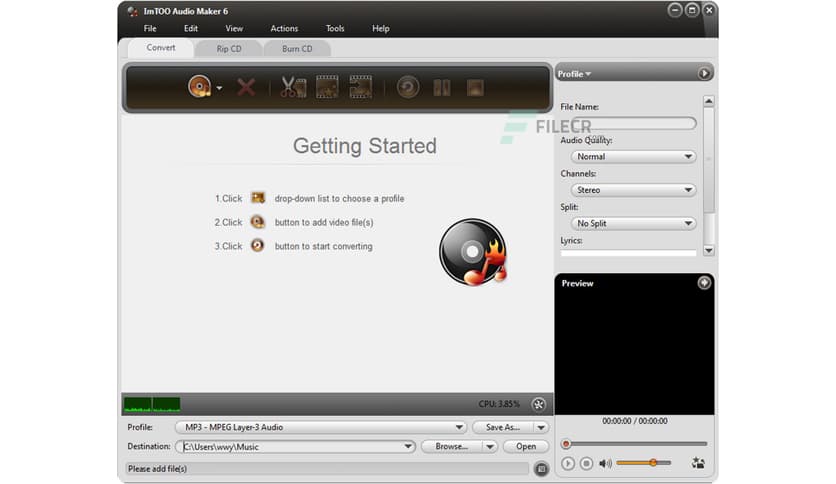Click the Profile panel arrow button
Viewport: 836px width, 484px height.
click(704, 74)
